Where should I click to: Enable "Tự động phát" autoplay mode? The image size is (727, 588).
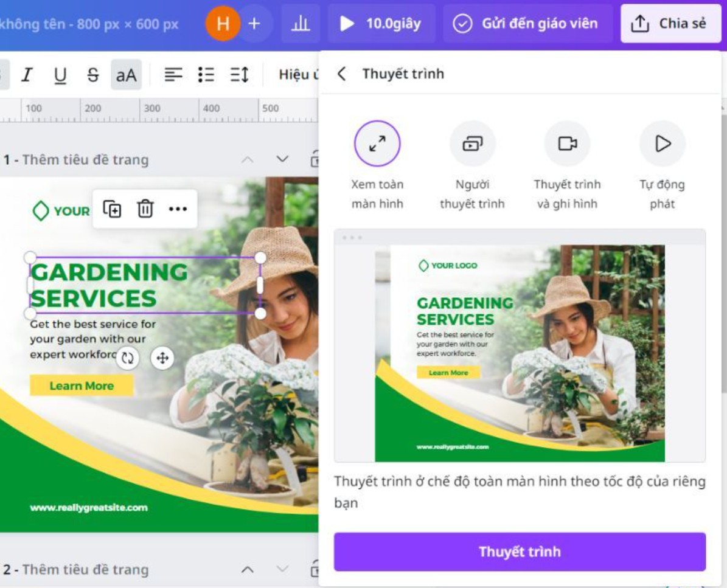coord(662,144)
